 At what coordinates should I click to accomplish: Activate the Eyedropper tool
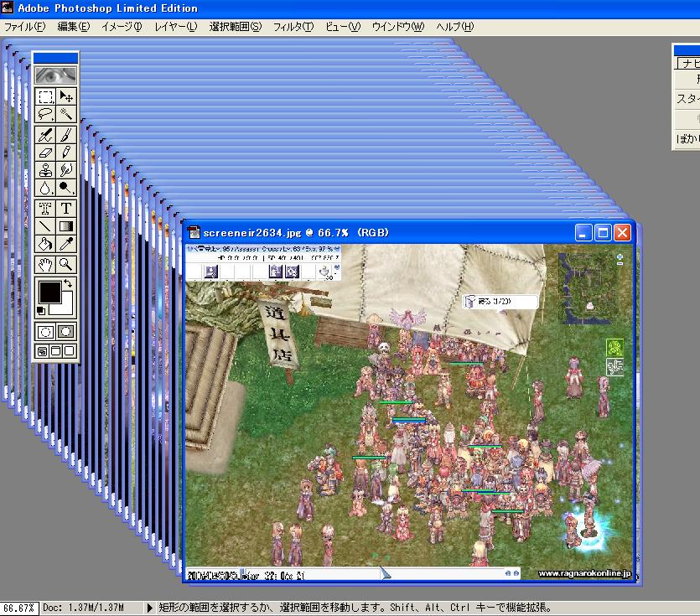(66, 244)
